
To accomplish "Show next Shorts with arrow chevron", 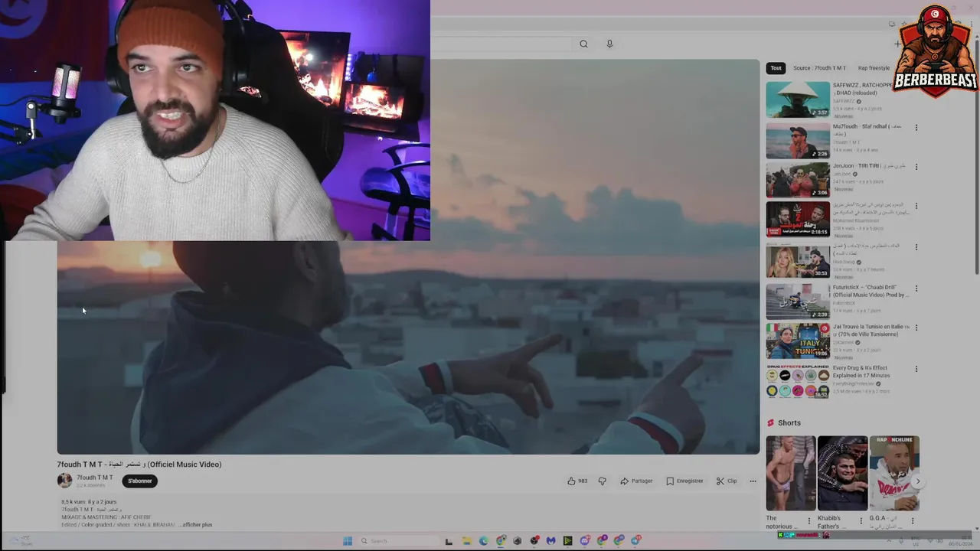I will click(917, 481).
